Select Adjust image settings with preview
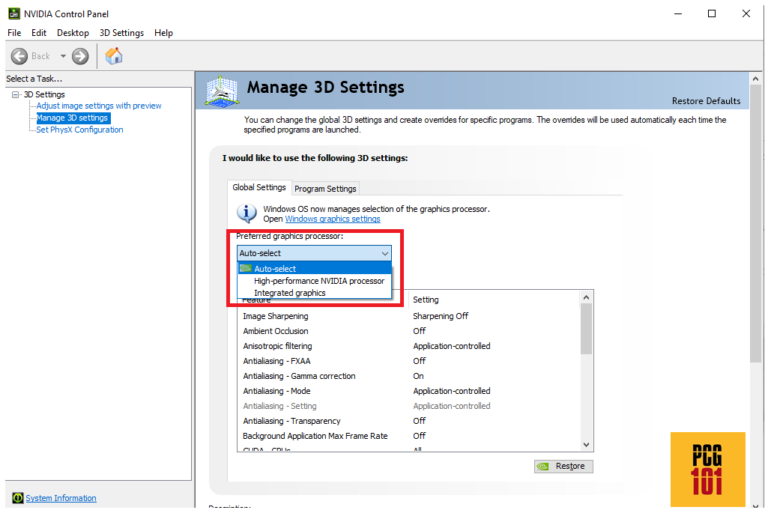 point(99,106)
